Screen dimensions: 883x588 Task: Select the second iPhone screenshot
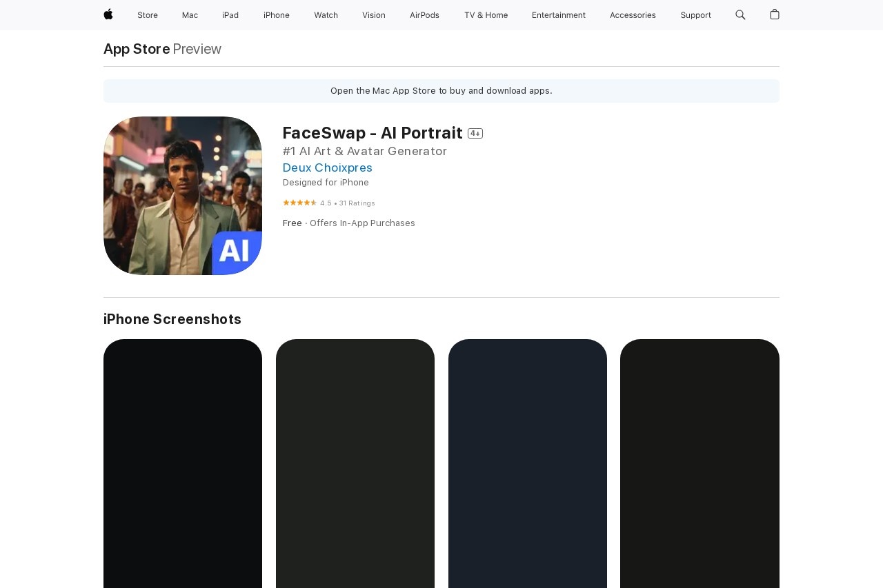pyautogui.click(x=355, y=463)
